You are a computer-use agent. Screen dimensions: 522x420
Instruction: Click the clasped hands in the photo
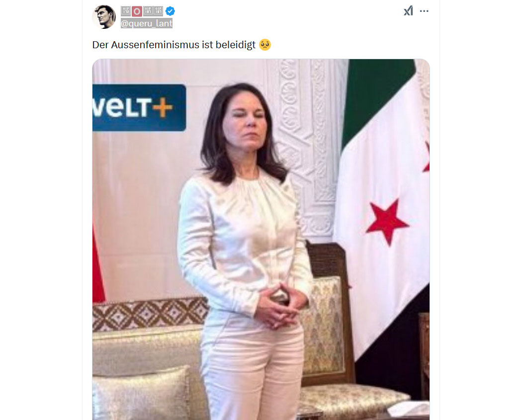pyautogui.click(x=279, y=306)
